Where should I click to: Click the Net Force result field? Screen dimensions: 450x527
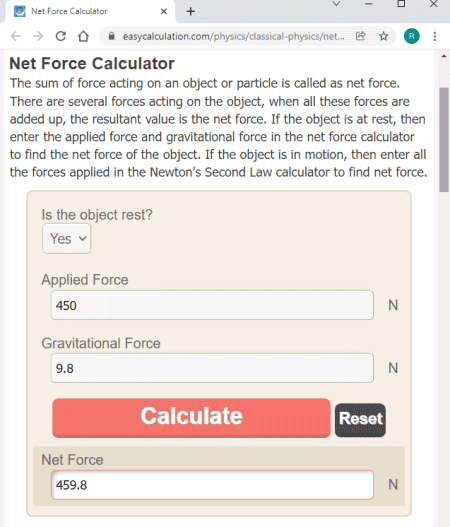[212, 485]
